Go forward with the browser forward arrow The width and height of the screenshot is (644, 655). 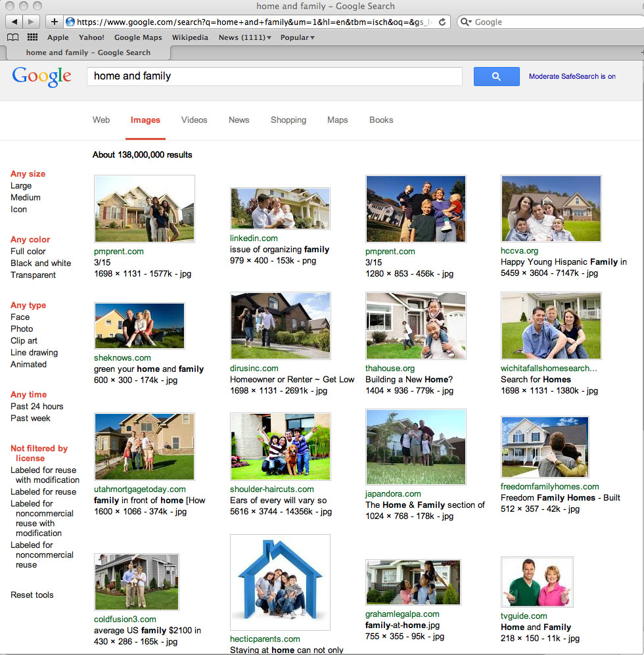31,22
